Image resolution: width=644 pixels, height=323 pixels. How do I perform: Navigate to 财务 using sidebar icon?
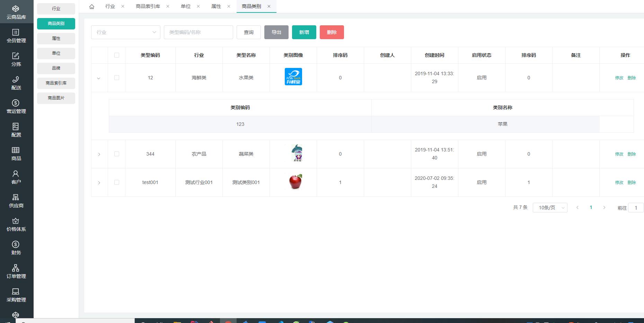click(16, 247)
